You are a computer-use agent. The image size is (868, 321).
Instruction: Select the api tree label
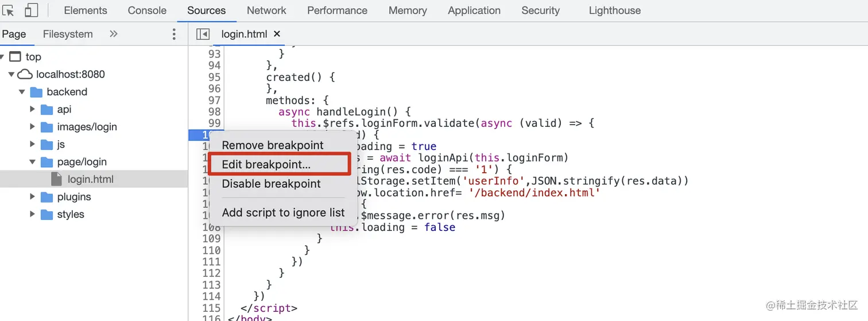click(64, 109)
